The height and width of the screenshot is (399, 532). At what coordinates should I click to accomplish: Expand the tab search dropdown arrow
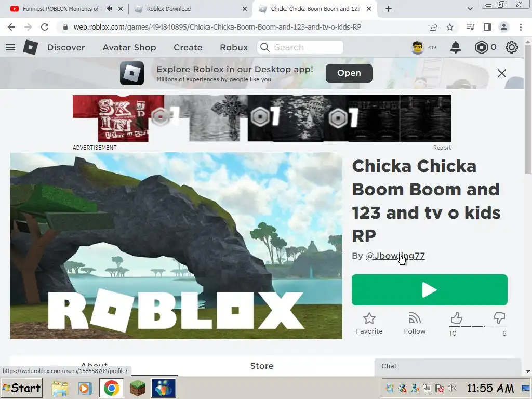point(470,9)
